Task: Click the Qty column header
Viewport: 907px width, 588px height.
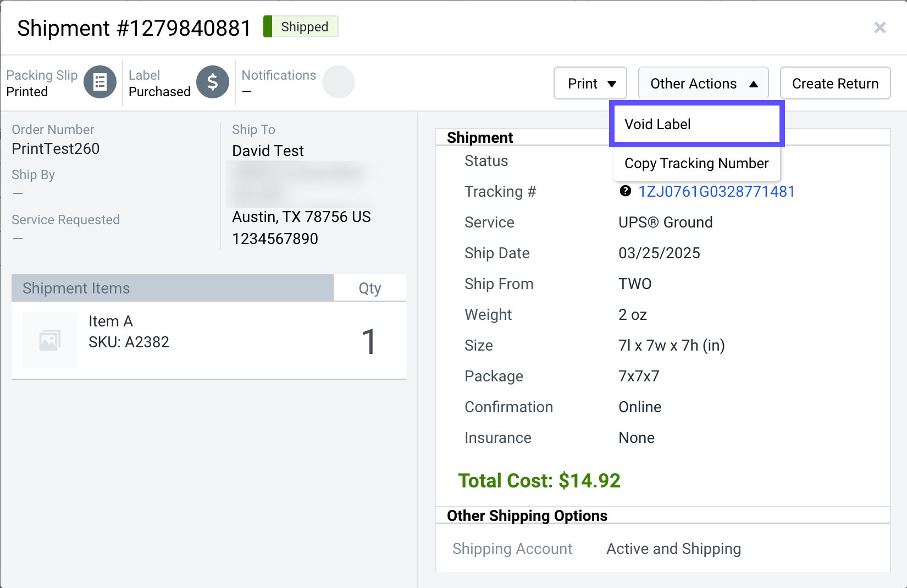Action: click(x=369, y=288)
